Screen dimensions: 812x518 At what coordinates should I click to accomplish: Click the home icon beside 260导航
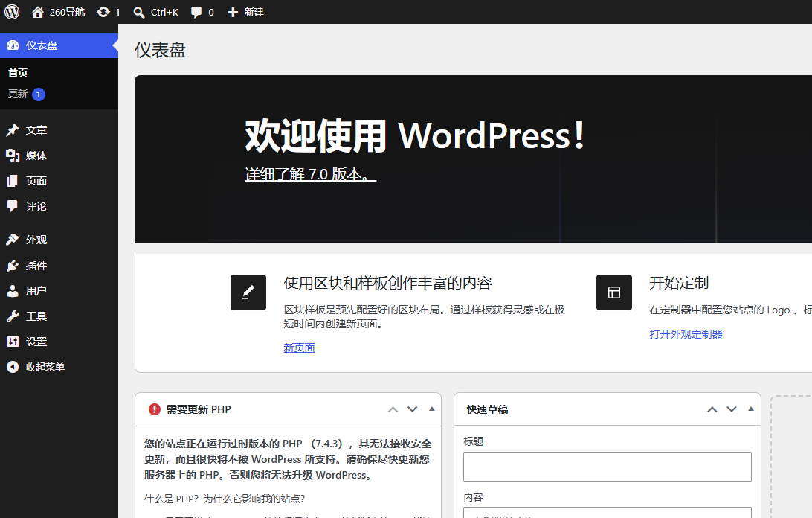pyautogui.click(x=38, y=12)
